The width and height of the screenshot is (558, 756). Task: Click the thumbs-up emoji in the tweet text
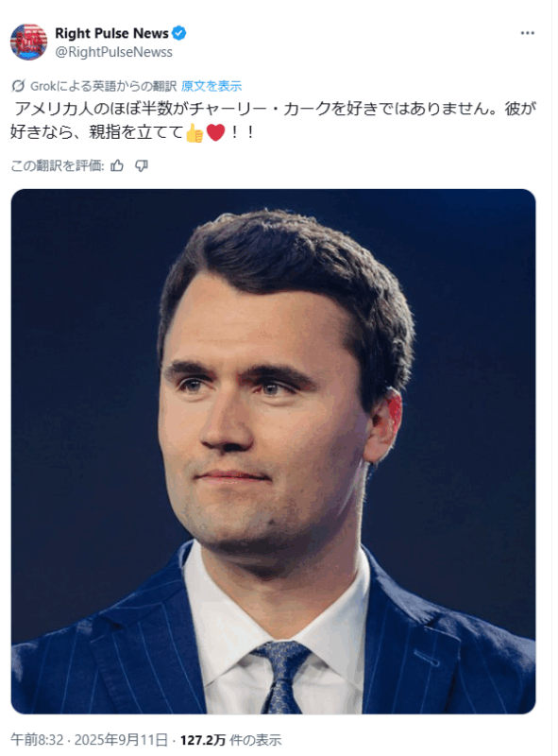(194, 132)
